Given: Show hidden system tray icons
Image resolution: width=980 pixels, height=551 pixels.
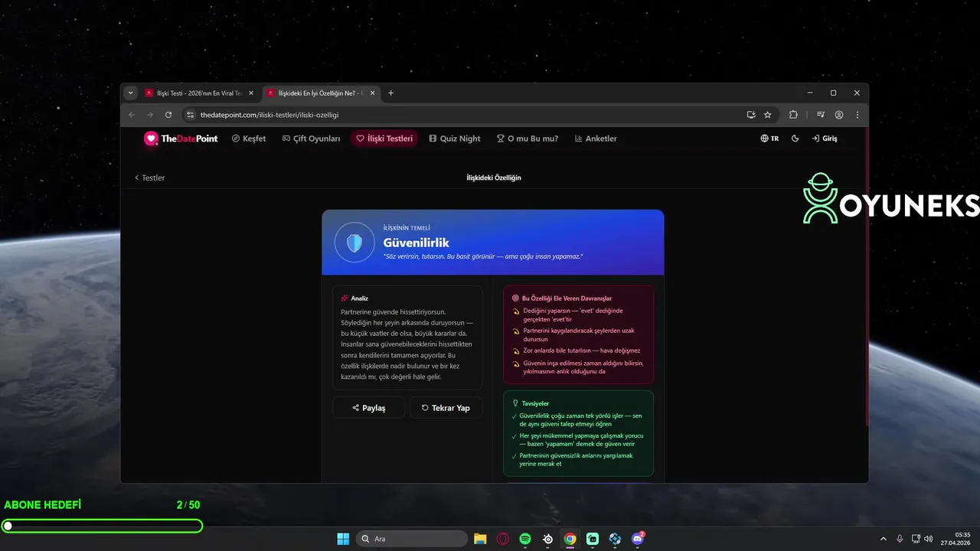Looking at the screenshot, I should click(x=884, y=539).
